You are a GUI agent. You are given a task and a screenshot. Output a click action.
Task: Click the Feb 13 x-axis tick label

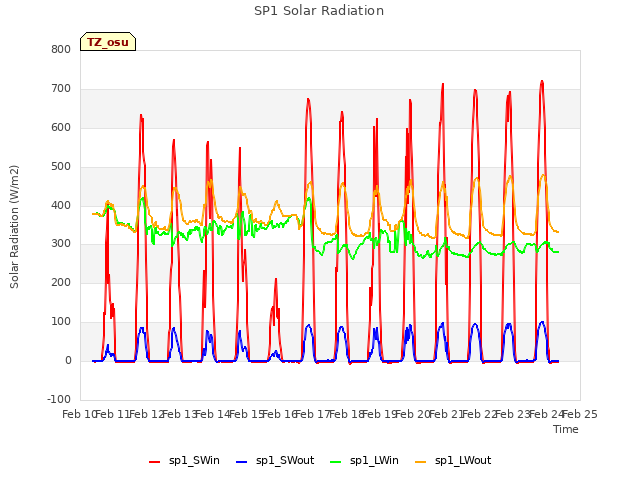coord(180,414)
